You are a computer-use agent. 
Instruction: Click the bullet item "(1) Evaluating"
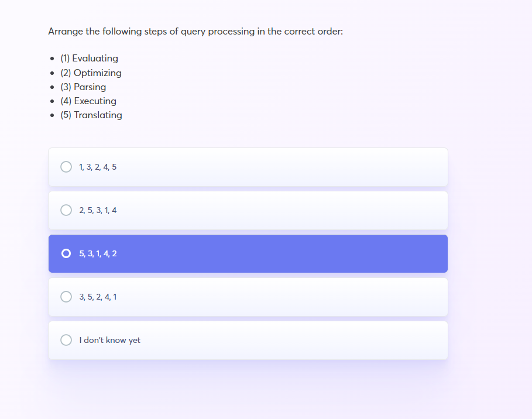(88, 58)
